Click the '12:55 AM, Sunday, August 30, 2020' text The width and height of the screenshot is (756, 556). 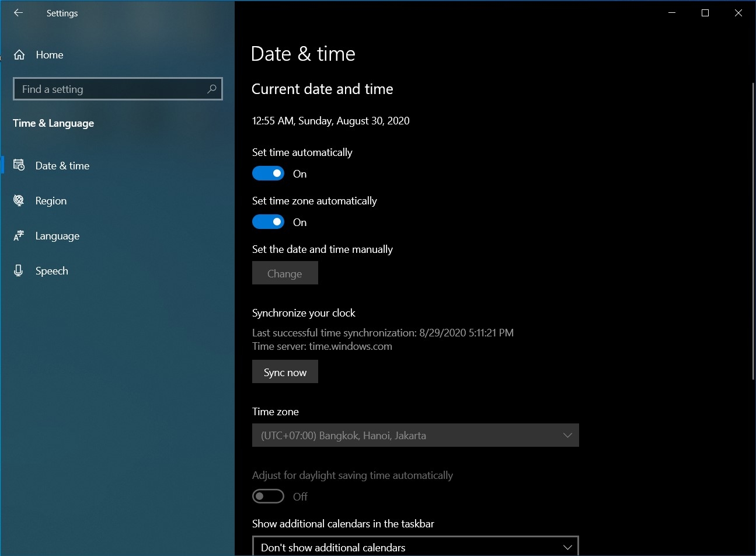330,121
